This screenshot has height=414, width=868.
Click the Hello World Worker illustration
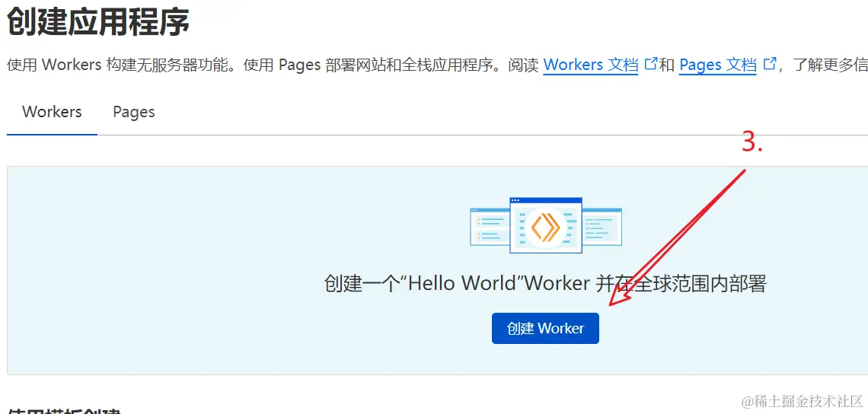pyautogui.click(x=545, y=225)
